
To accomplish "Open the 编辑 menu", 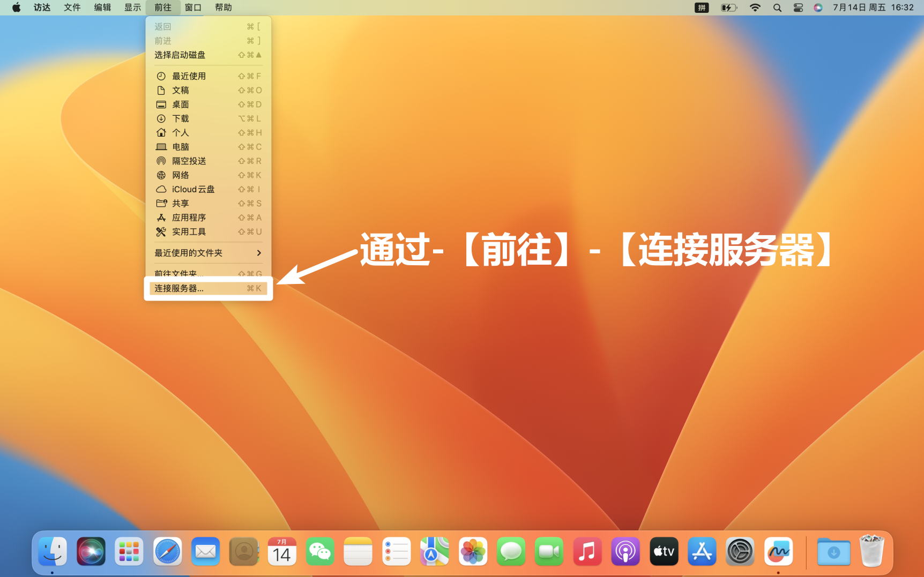I will (102, 8).
